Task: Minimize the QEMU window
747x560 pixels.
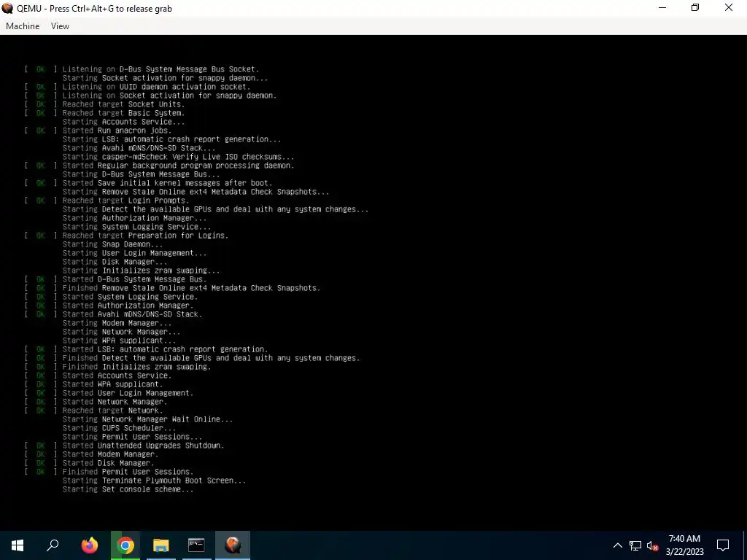Action: pos(662,8)
